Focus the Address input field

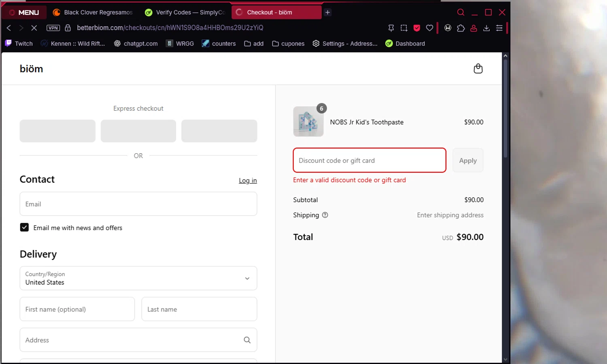tap(138, 340)
